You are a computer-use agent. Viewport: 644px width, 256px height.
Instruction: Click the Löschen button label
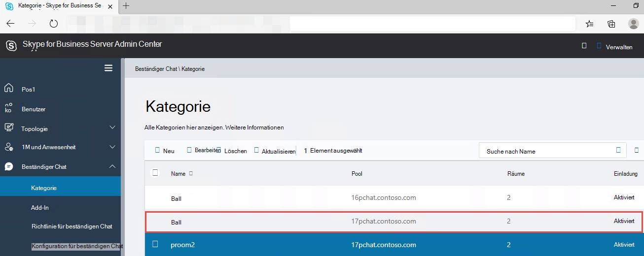tap(236, 151)
